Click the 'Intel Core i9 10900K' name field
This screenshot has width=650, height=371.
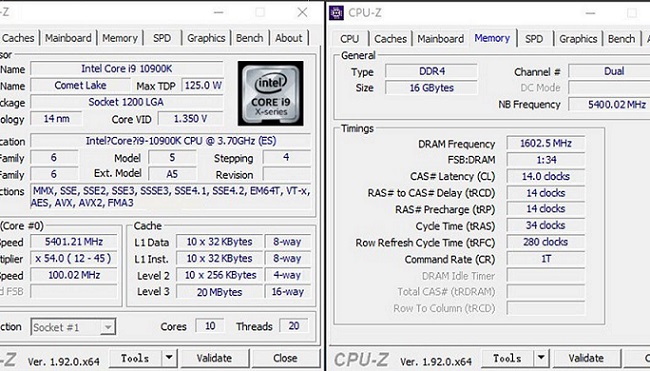point(126,69)
